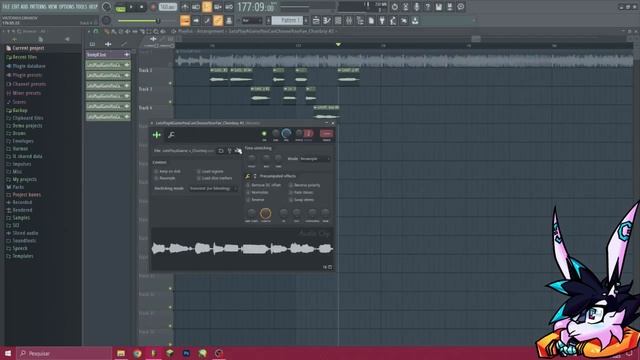Open the Channel rack from the toolbar icon

click(x=338, y=20)
